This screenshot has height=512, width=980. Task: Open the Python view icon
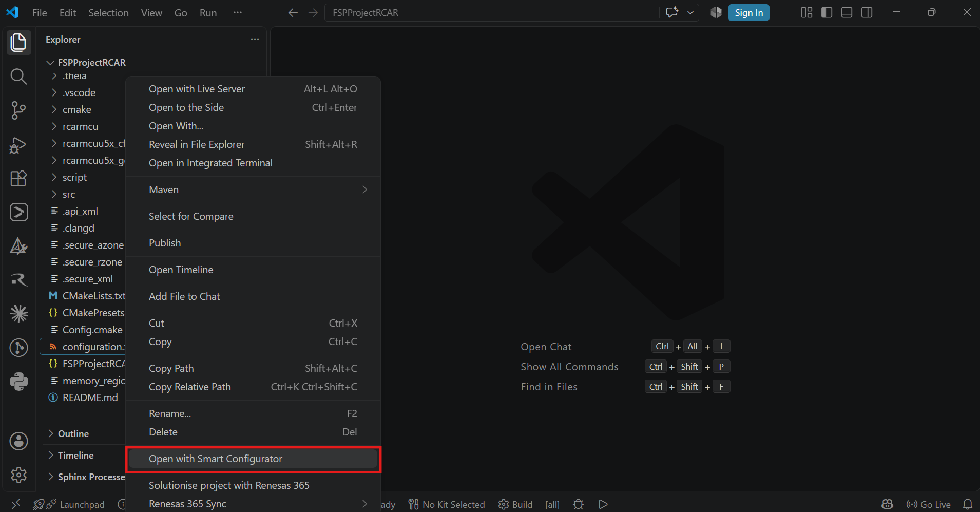[x=18, y=382]
